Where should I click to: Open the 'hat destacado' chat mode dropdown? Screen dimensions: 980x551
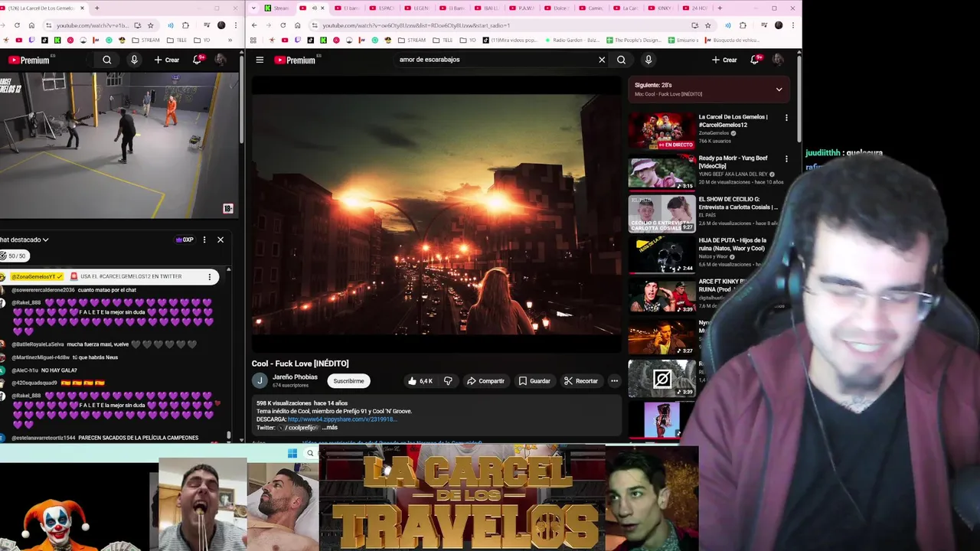click(24, 240)
